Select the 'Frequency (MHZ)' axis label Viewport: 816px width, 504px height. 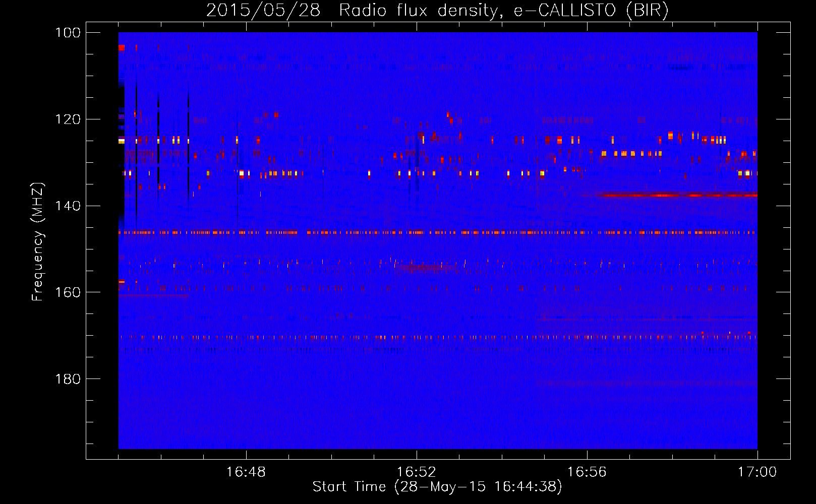pos(38,242)
